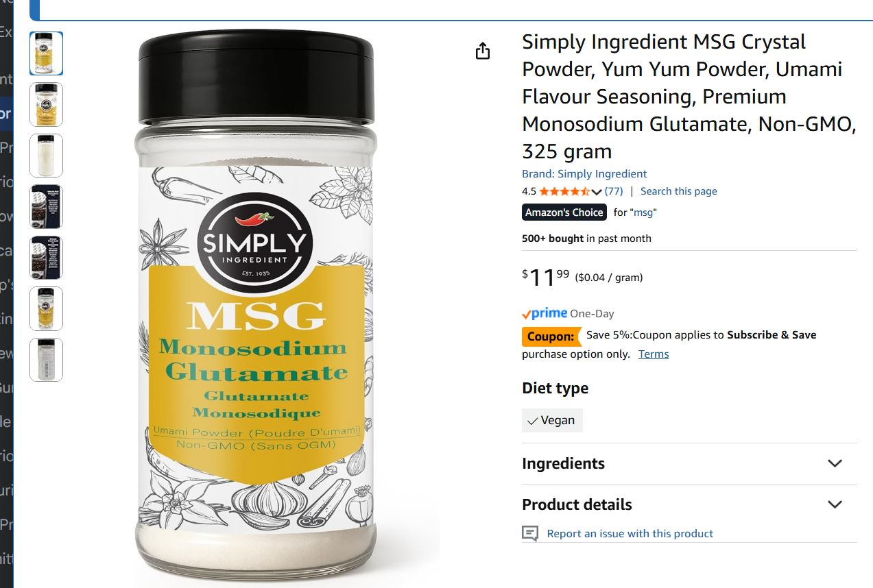Select the Vegan diet type option

[x=552, y=421]
